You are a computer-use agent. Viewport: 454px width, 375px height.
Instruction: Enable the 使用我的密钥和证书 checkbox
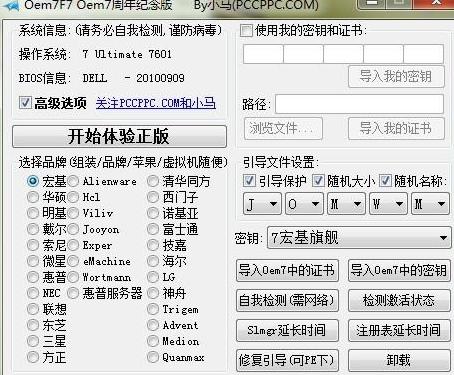246,31
